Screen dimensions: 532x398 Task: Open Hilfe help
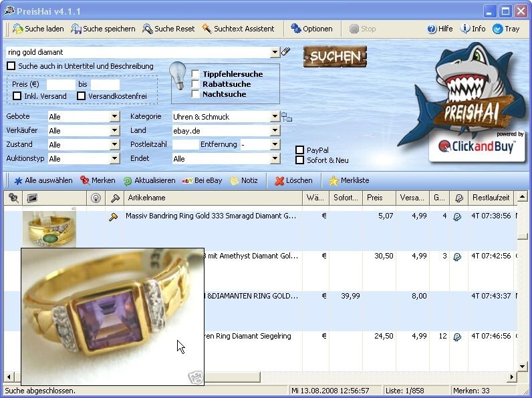coord(440,29)
